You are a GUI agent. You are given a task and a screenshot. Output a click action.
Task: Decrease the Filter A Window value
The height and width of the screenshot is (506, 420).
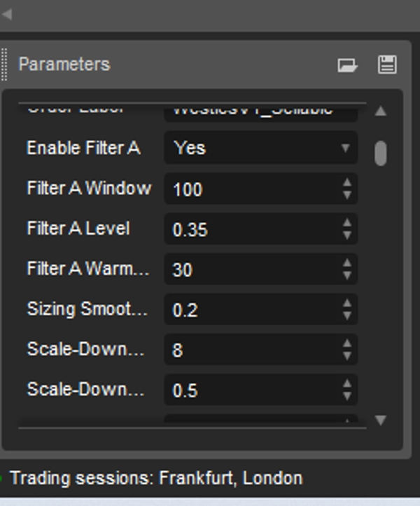click(346, 195)
